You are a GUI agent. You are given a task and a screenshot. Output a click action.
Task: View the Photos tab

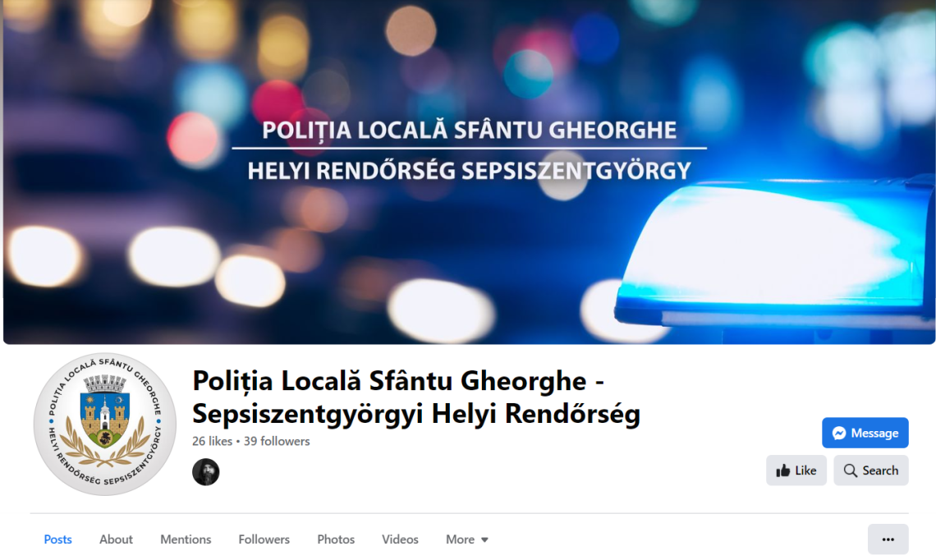coord(336,539)
